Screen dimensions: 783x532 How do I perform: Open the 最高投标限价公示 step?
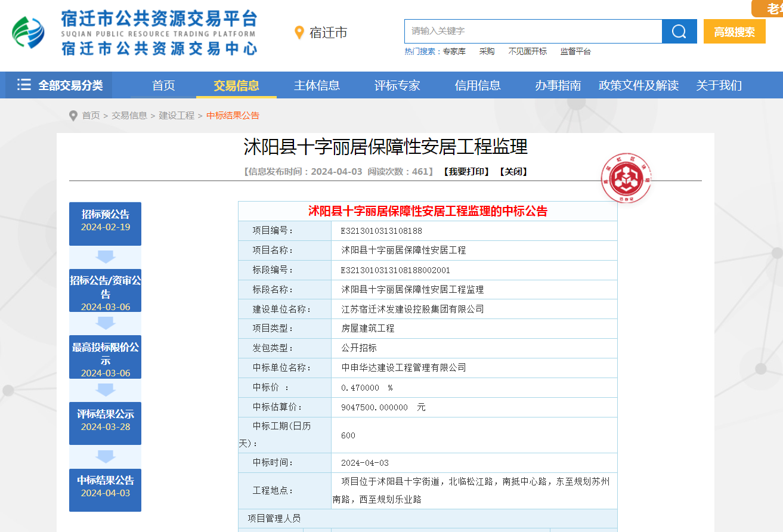pos(106,357)
